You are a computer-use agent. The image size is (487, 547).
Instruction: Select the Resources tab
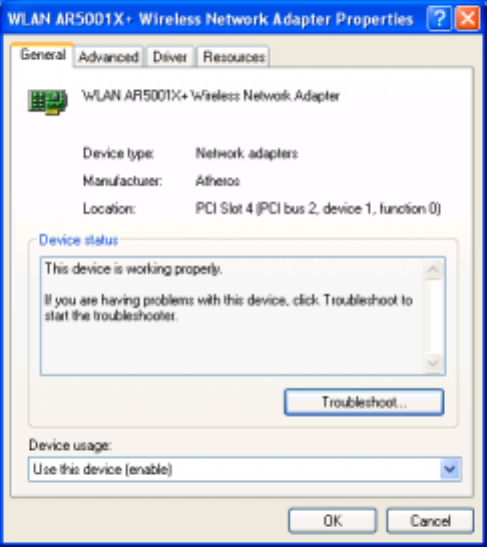coord(234,57)
